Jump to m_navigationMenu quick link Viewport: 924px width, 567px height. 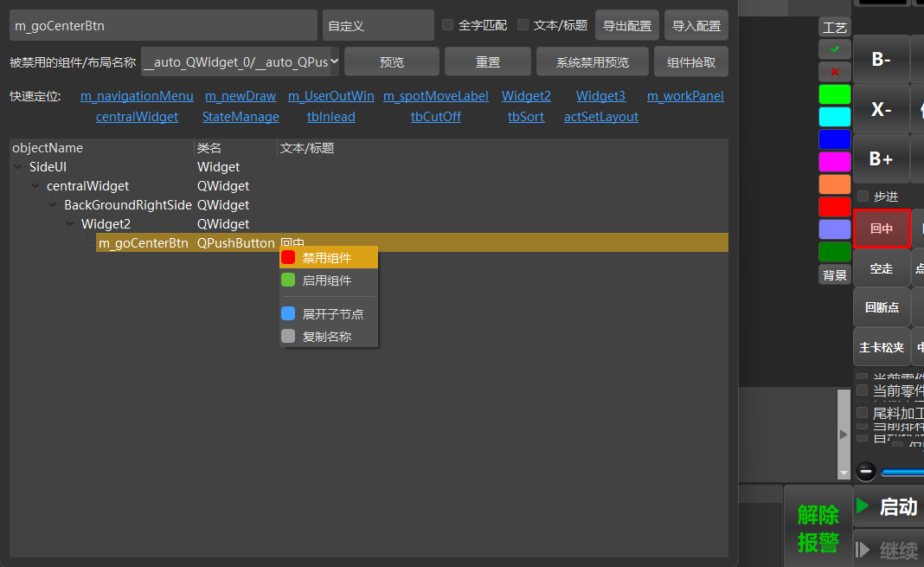[x=137, y=96]
